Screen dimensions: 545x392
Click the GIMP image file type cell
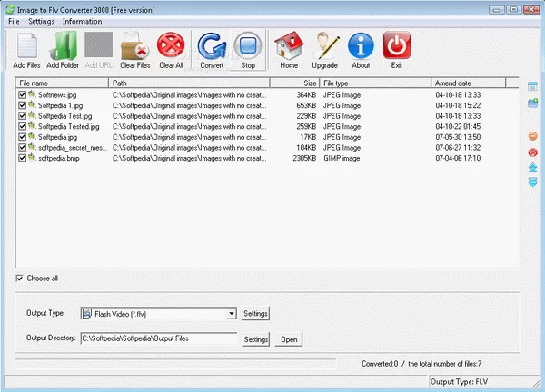[x=342, y=158]
